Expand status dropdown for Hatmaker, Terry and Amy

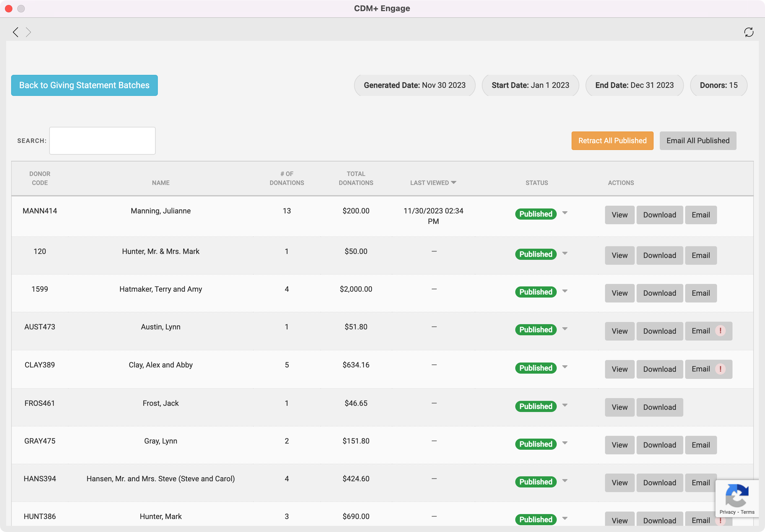[564, 291]
